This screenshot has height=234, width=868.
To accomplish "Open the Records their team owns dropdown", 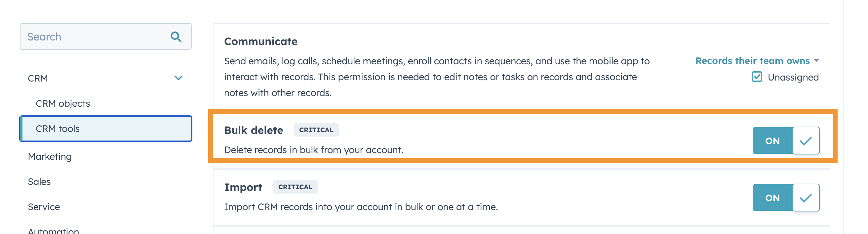I will click(752, 61).
